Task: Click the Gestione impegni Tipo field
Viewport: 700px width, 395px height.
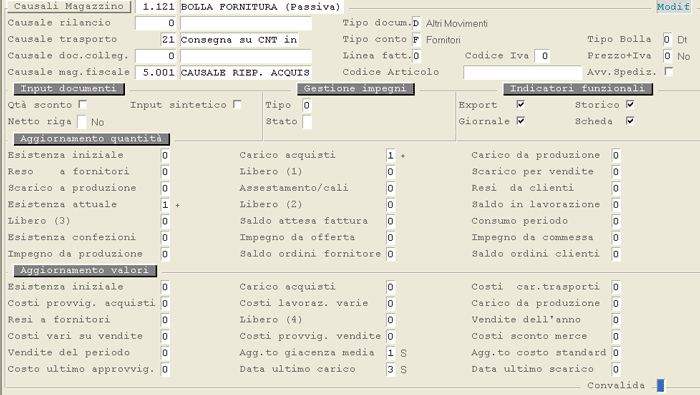Action: click(307, 105)
